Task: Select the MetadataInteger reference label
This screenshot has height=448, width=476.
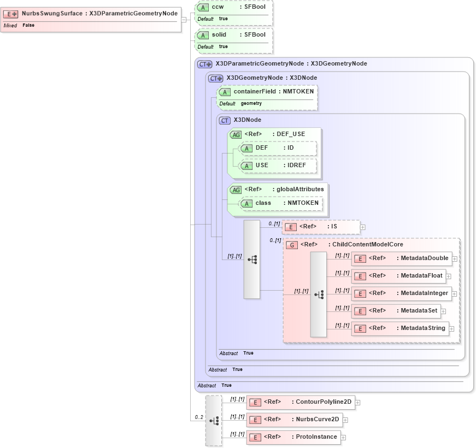Action: click(x=409, y=293)
